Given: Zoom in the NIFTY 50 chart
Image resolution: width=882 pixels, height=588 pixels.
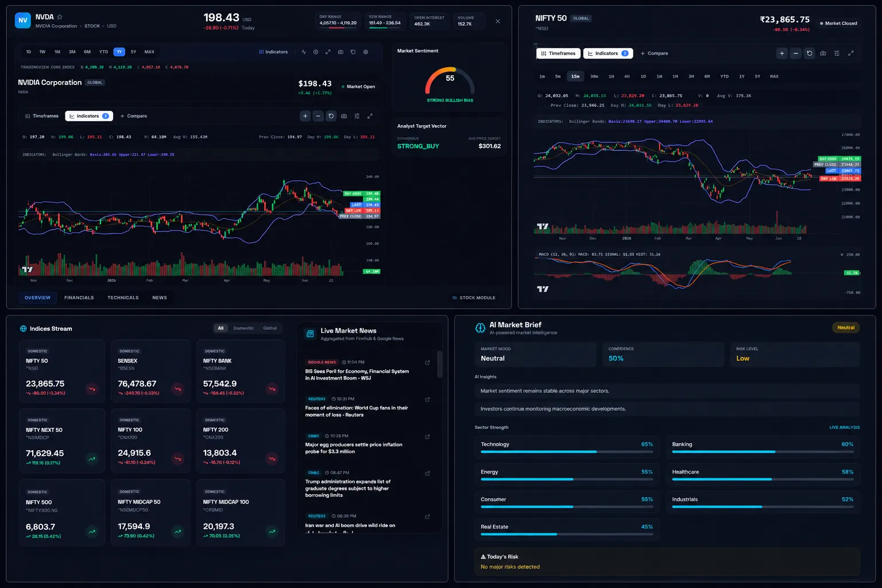Looking at the screenshot, I should click(782, 53).
